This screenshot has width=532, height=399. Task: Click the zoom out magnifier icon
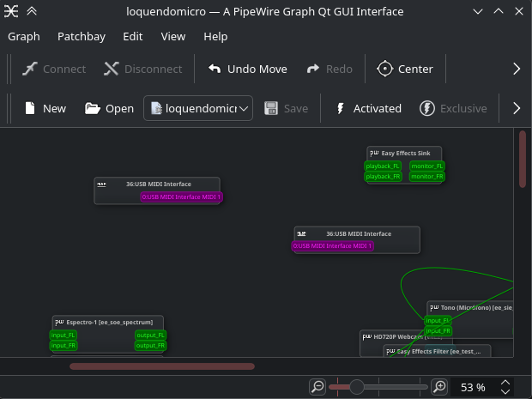point(317,387)
